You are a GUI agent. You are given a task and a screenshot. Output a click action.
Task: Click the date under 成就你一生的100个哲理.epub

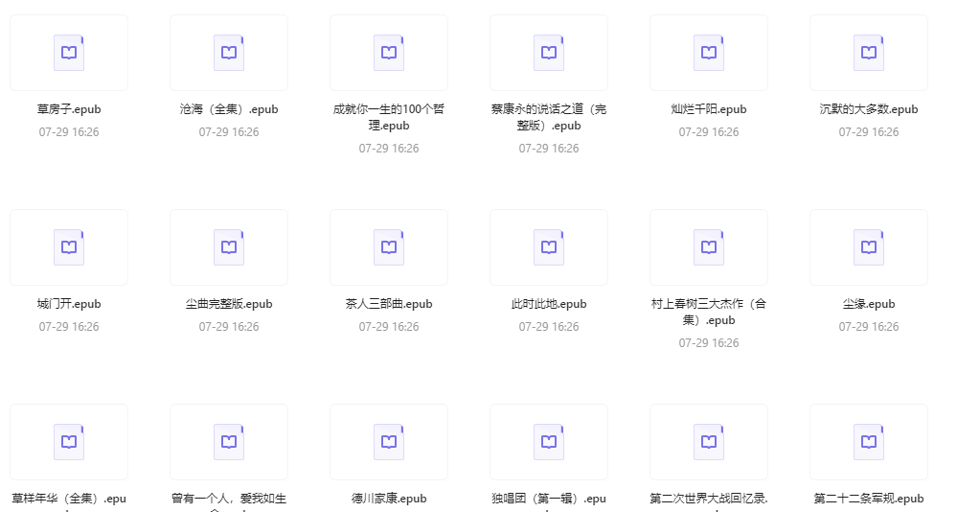tap(389, 149)
